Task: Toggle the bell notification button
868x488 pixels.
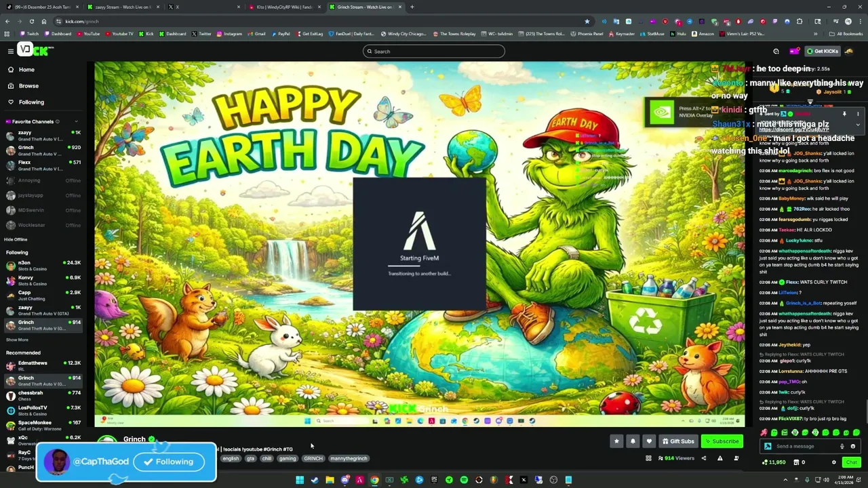Action: [x=633, y=441]
